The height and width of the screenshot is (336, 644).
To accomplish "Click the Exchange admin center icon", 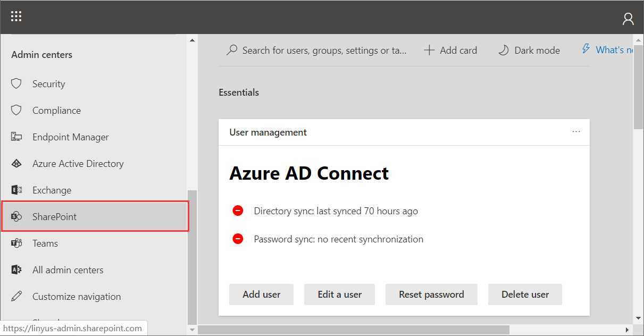I will pos(16,190).
